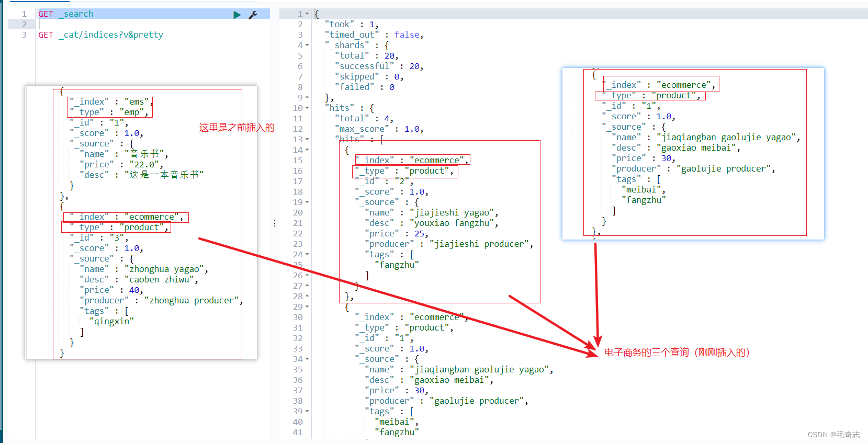Collapse outer hits object at line 10
The width and height of the screenshot is (868, 443).
pyautogui.click(x=307, y=108)
